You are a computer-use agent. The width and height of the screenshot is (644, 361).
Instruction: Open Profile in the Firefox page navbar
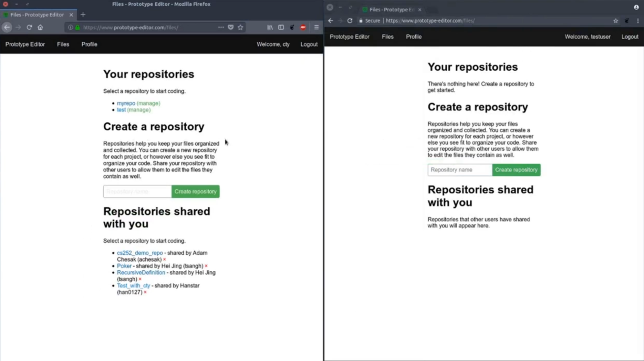(x=89, y=44)
